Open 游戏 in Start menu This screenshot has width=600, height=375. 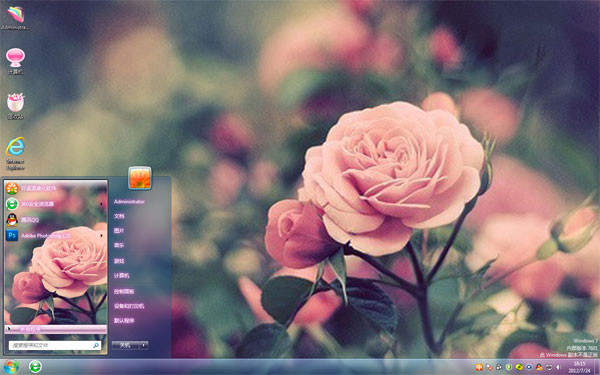pyautogui.click(x=119, y=261)
